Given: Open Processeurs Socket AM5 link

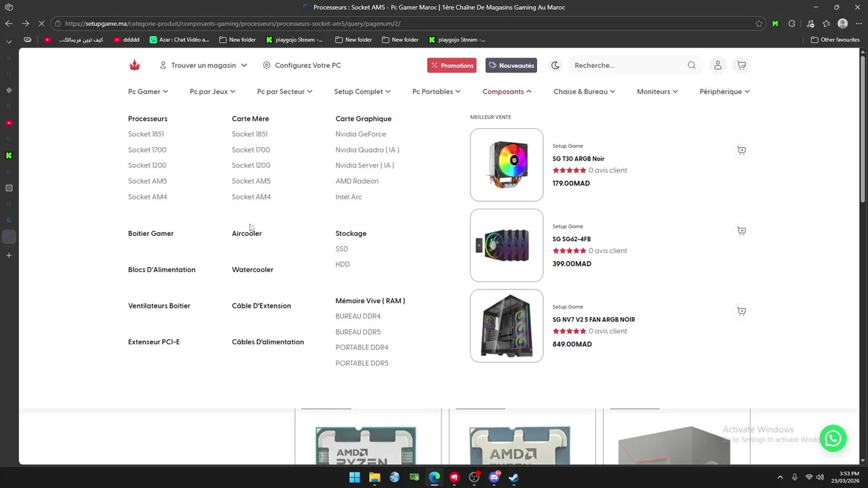Looking at the screenshot, I should tap(147, 181).
